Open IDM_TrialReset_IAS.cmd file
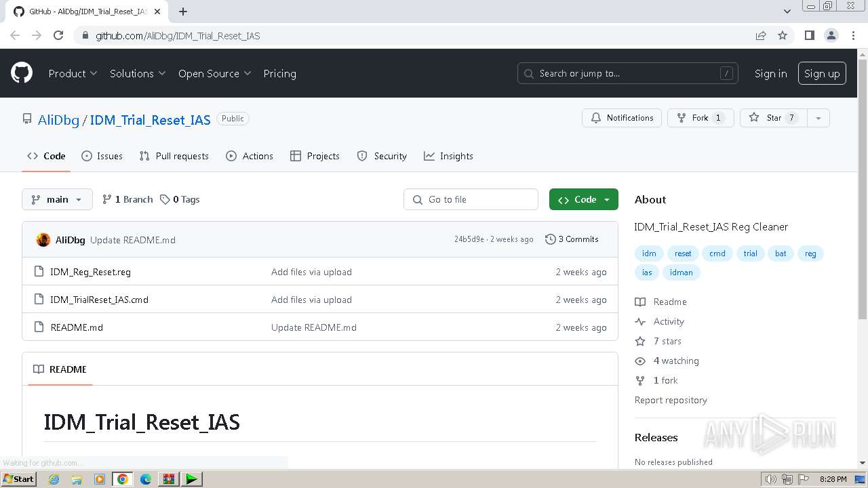 pos(99,300)
